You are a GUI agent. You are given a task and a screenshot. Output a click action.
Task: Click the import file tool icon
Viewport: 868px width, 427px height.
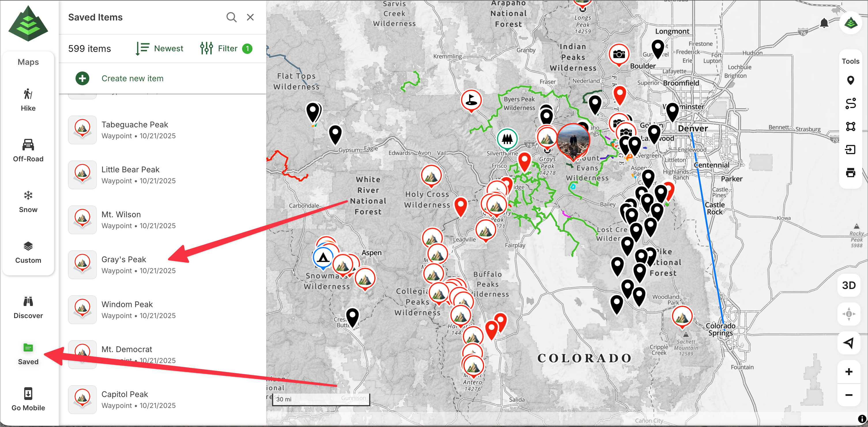pyautogui.click(x=850, y=149)
